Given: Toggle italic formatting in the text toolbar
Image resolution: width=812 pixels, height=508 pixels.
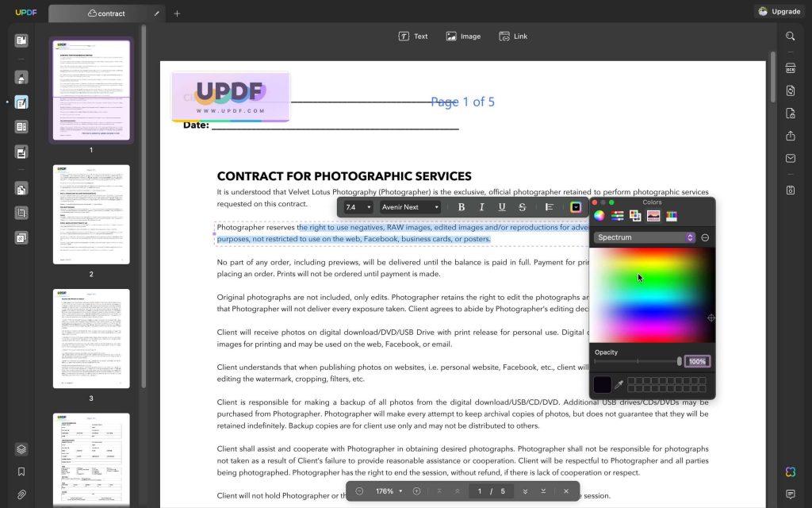Looking at the screenshot, I should [x=481, y=207].
